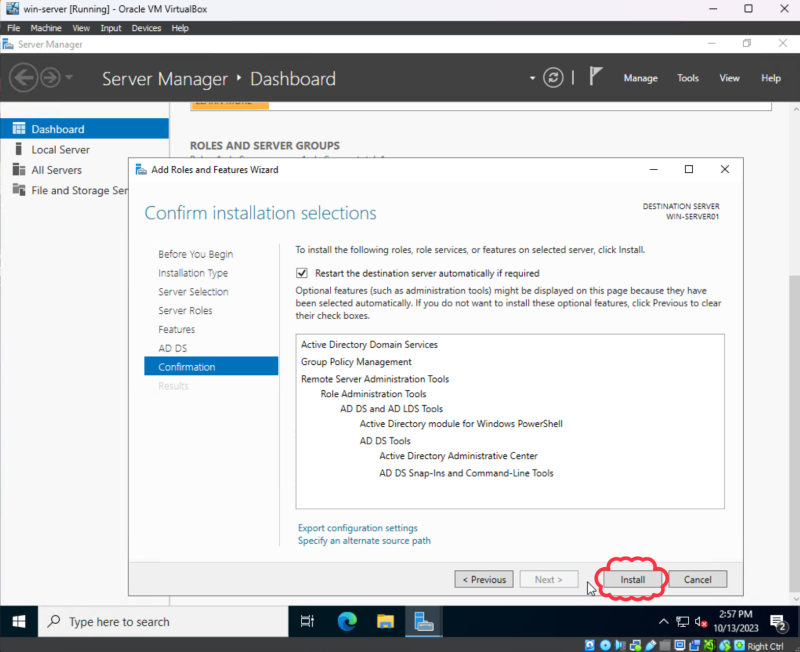
Task: Click the Task Details chevron near the refresh button
Action: click(531, 77)
